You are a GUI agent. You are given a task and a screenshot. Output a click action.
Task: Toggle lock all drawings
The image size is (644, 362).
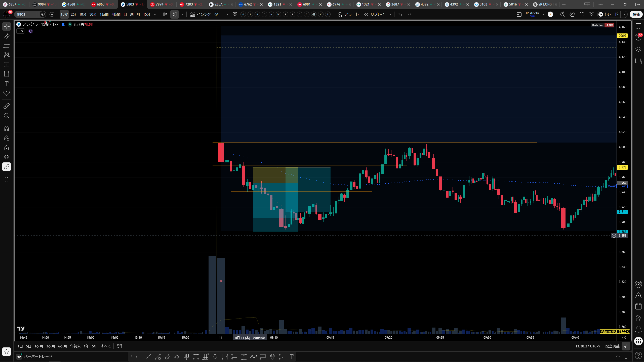pyautogui.click(x=7, y=148)
